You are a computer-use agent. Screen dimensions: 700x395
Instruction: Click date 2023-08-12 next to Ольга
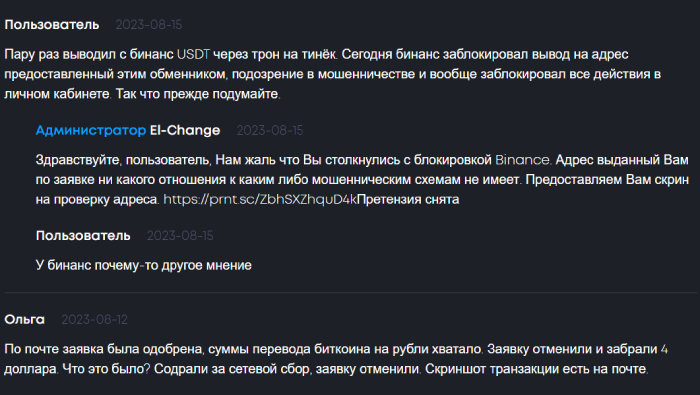[x=94, y=320]
